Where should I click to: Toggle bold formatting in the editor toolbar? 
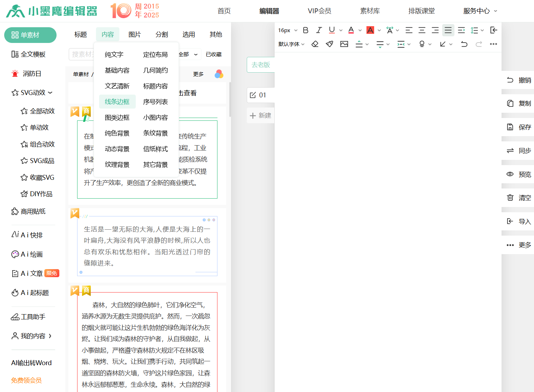(305, 30)
